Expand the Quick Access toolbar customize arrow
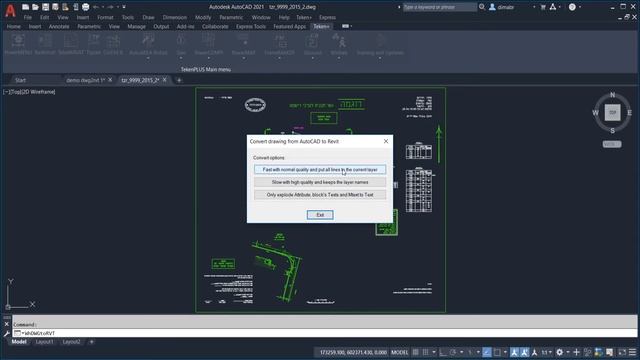This screenshot has height=360, width=640. (x=124, y=7)
